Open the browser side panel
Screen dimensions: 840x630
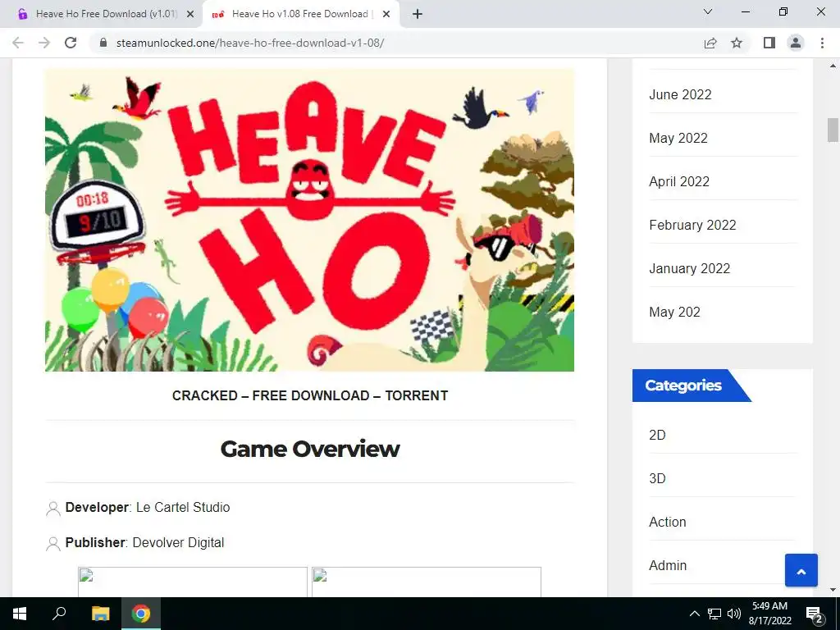769,43
